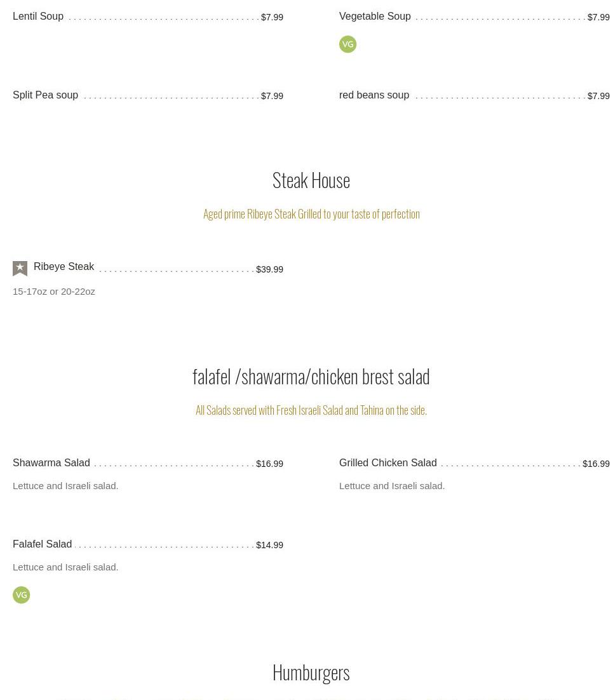Screen dimensions: 613x700
Task: Select Shawarma Salad from the menu
Action: pos(51,463)
